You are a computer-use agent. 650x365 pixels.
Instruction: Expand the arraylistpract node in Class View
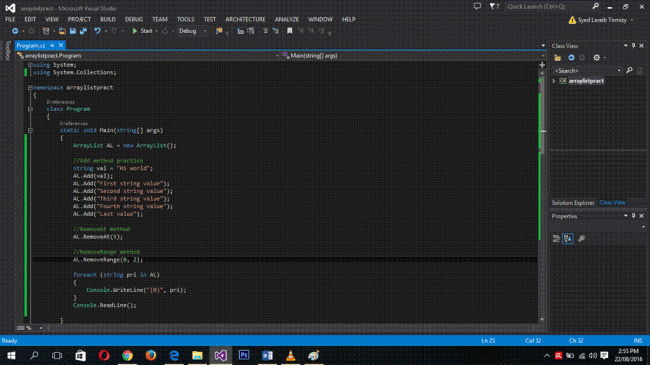(x=554, y=81)
